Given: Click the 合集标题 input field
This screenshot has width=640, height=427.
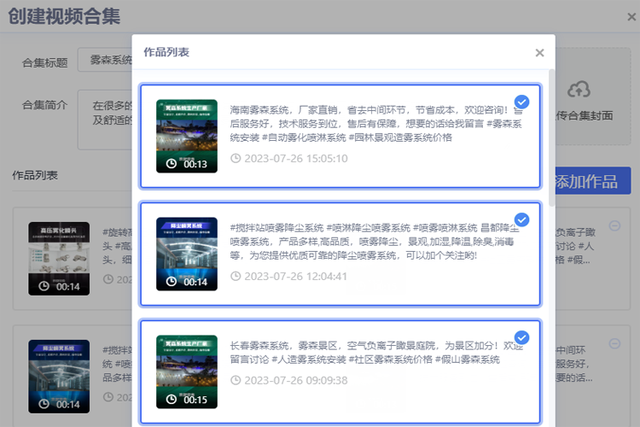Looking at the screenshot, I should pos(105,60).
